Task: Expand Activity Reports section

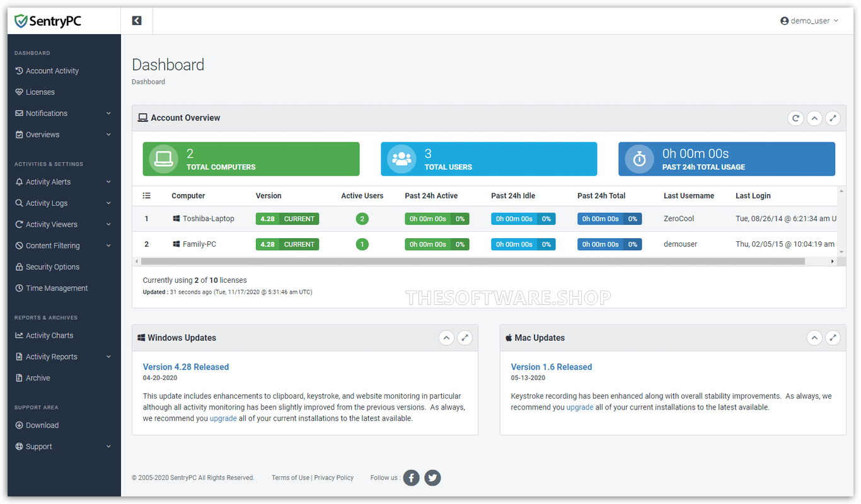Action: click(64, 357)
